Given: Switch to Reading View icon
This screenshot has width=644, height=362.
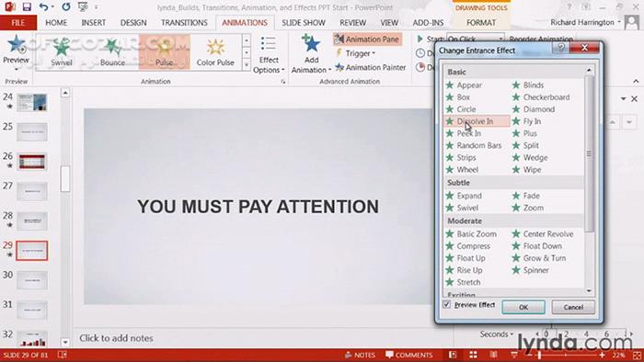Looking at the screenshot, I should pyautogui.click(x=493, y=355).
